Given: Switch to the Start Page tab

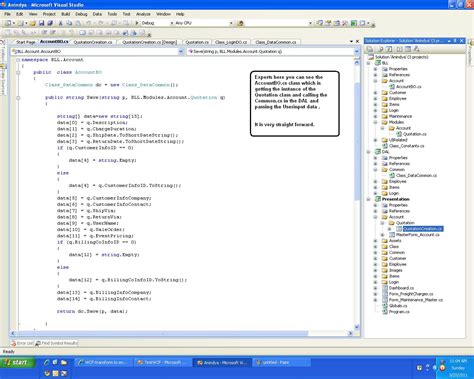Looking at the screenshot, I should (25, 42).
